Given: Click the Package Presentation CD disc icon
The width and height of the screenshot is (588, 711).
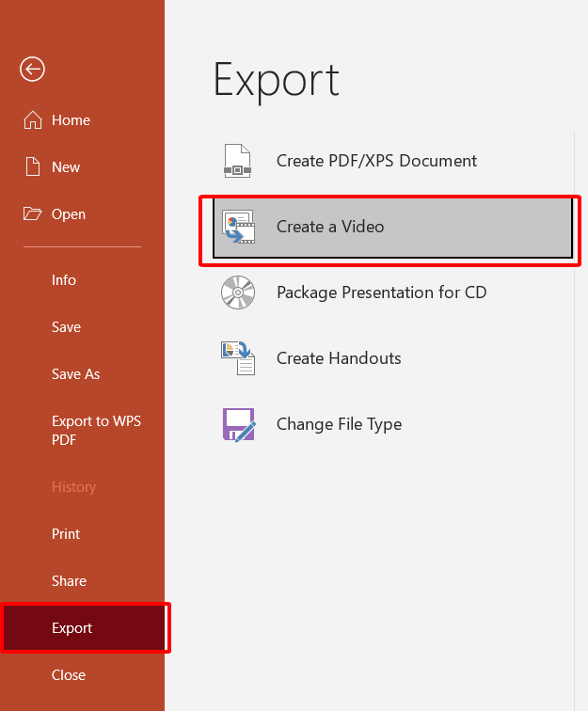Looking at the screenshot, I should click(237, 292).
